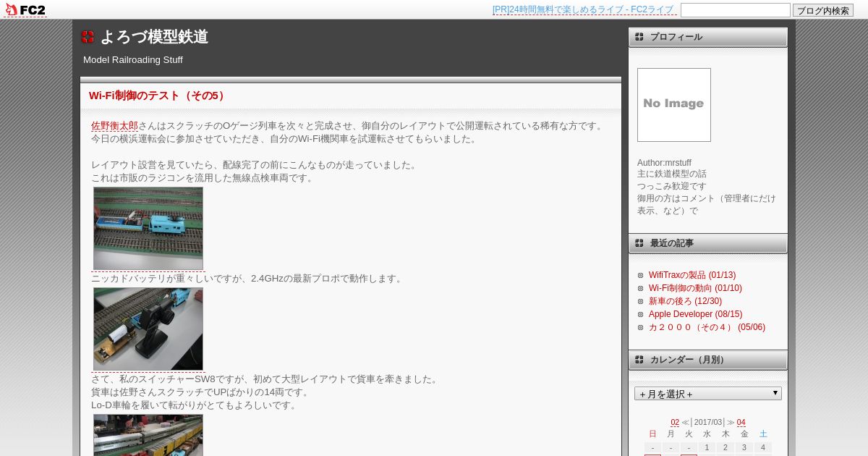868x456 pixels.
Task: Click bullet icon next to カ２０００（その４）
Action: pos(640,327)
